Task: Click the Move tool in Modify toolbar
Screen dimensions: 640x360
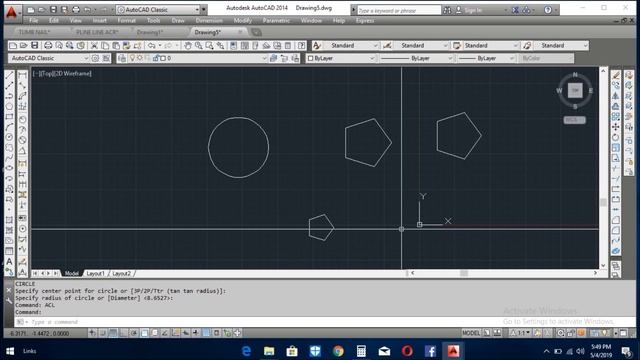Action: coord(616,127)
